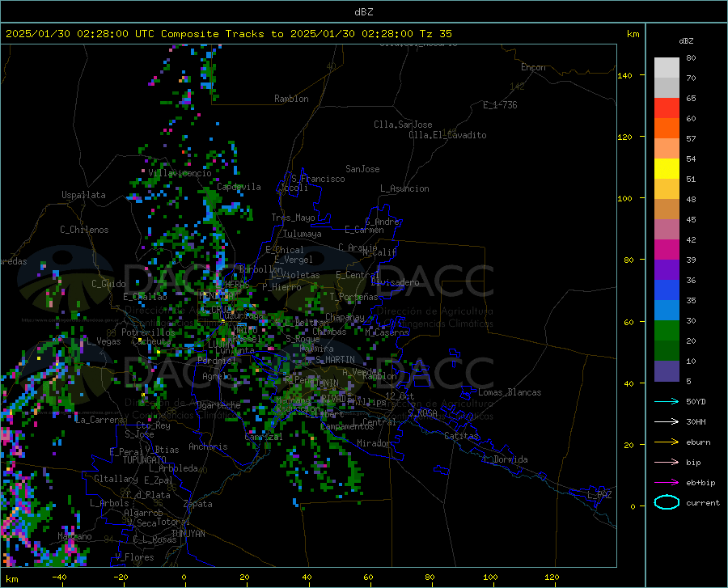This screenshot has width=728, height=588.
Task: Click the Villavicencio location label
Action: pyautogui.click(x=180, y=173)
